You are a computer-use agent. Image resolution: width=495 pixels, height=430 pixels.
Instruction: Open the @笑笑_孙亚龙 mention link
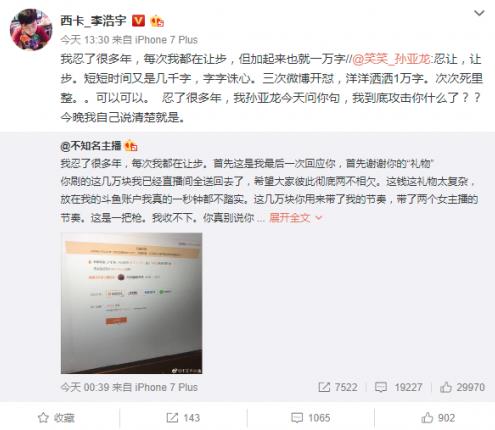[x=391, y=59]
